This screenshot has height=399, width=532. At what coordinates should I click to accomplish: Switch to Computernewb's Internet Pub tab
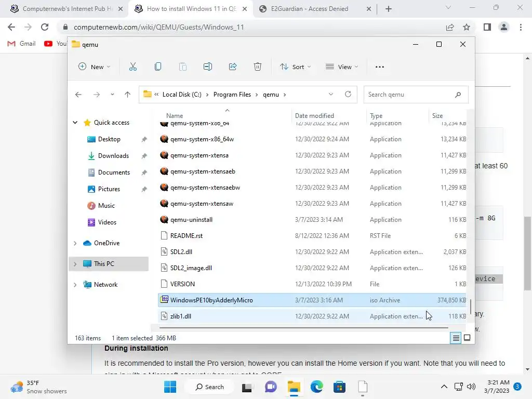point(67,9)
